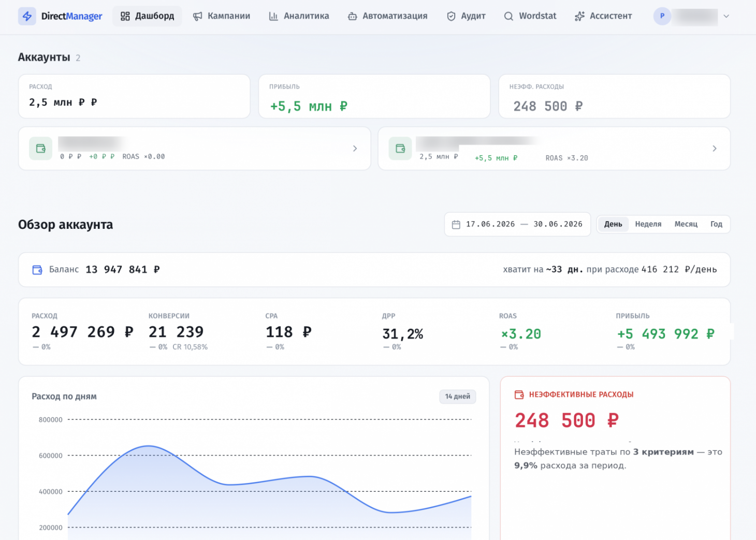Open second account via right chevron
The width and height of the screenshot is (756, 540).
tap(715, 149)
